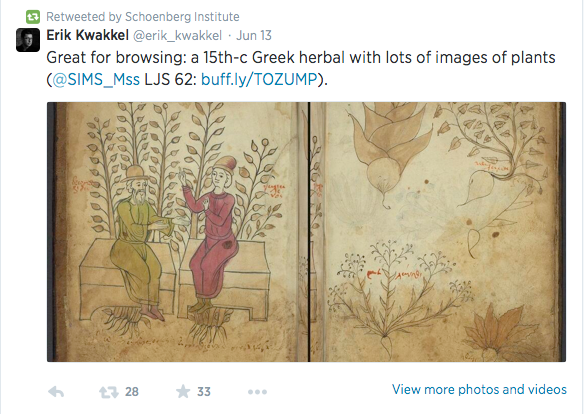Click the green-robed bearded figure in the image
The width and height of the screenshot is (584, 414).
[x=141, y=242]
